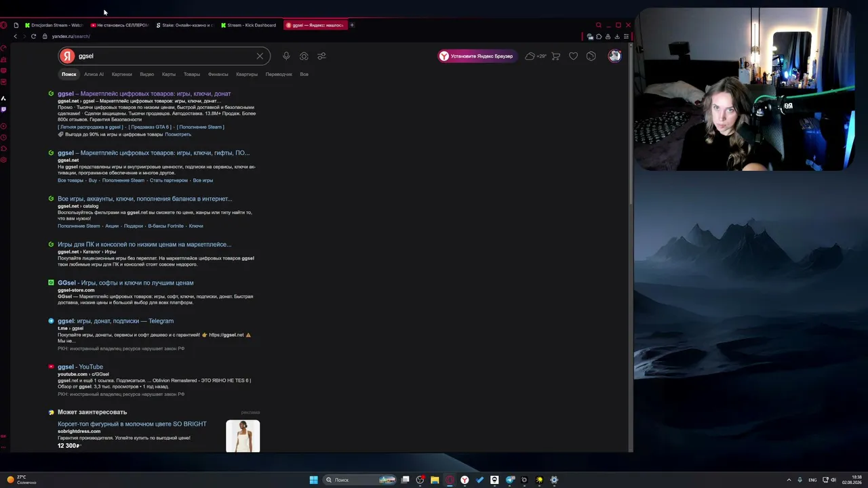Open the weather widget showing +29°
Viewport: 868px width, 488px height.
tap(536, 56)
